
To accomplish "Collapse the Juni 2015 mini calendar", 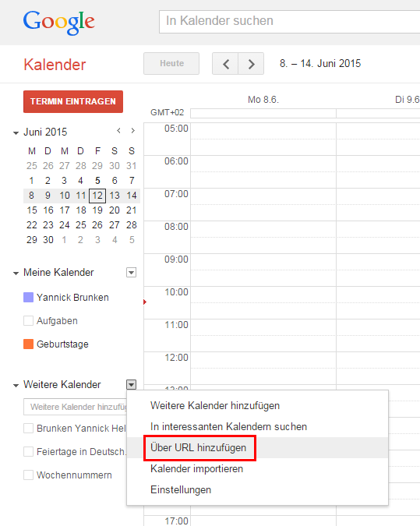I will [x=16, y=133].
